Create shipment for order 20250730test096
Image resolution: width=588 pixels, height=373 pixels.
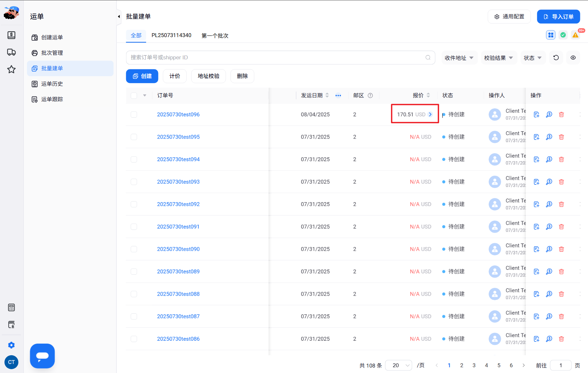(x=536, y=114)
